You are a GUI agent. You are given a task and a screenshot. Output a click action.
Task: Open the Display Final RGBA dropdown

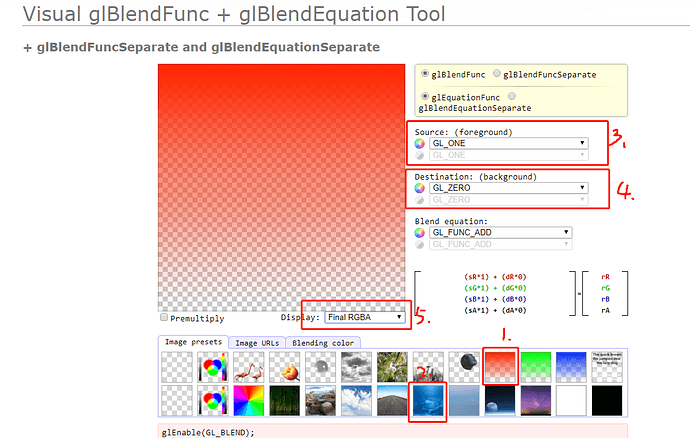click(365, 317)
